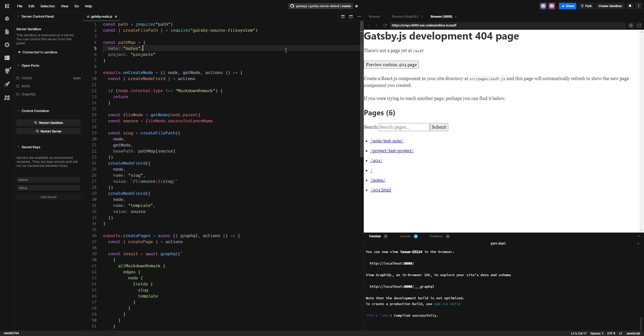644x336 pixels.
Task: Refresh the preview browser page
Action: click(x=385, y=25)
